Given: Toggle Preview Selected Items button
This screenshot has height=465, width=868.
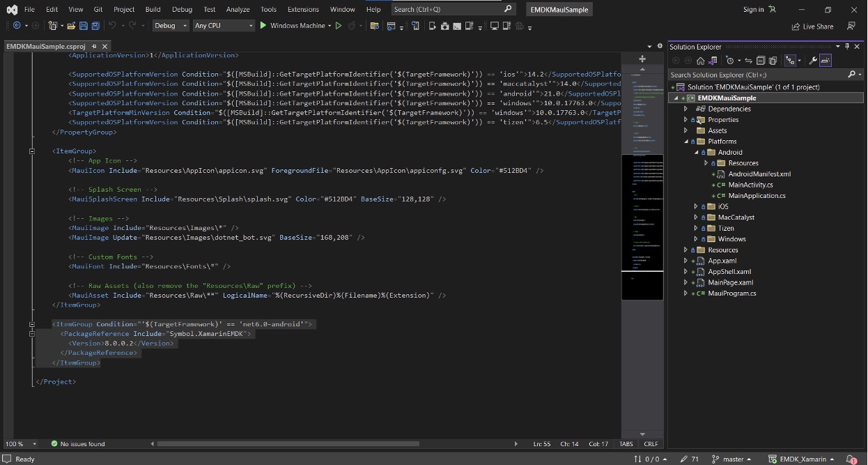Looking at the screenshot, I should point(826,61).
